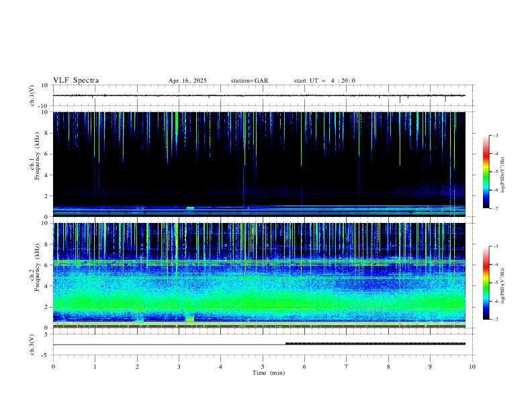The width and height of the screenshot is (532, 411).
Task: Click the ch.2 colorbar "log(PSD)(V²/Hz)" label
Action: [503, 286]
